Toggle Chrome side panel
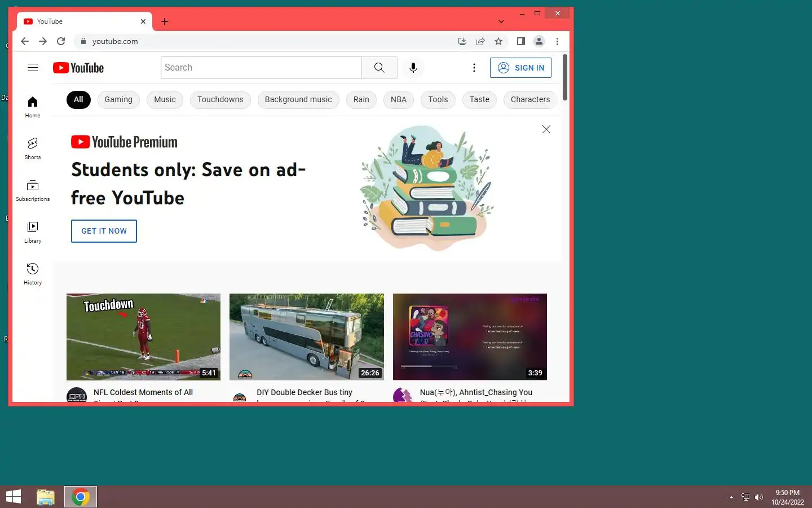 coord(521,41)
